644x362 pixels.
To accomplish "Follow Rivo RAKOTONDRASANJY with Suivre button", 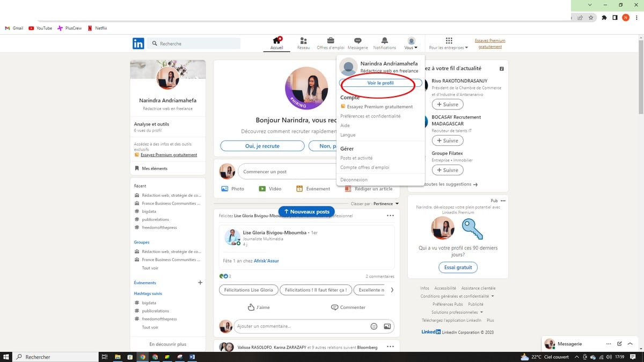I will tap(447, 105).
